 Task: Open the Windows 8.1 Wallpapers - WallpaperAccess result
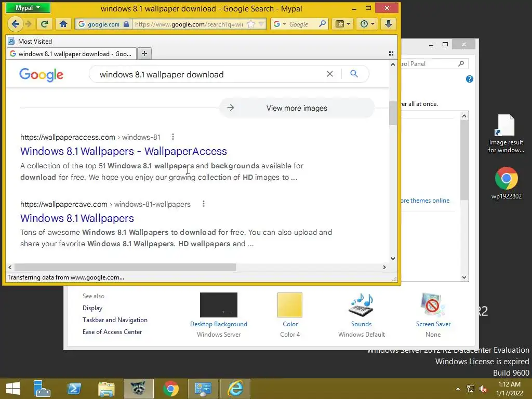(124, 151)
